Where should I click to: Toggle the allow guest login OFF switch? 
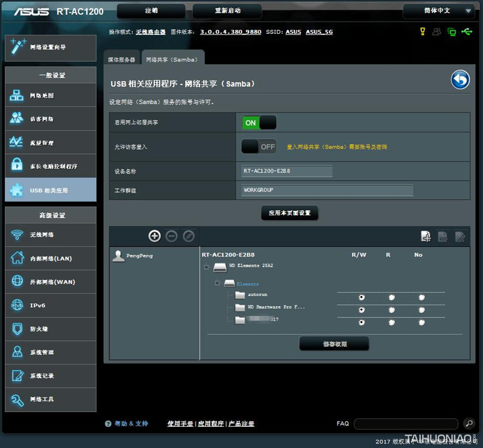[x=259, y=147]
